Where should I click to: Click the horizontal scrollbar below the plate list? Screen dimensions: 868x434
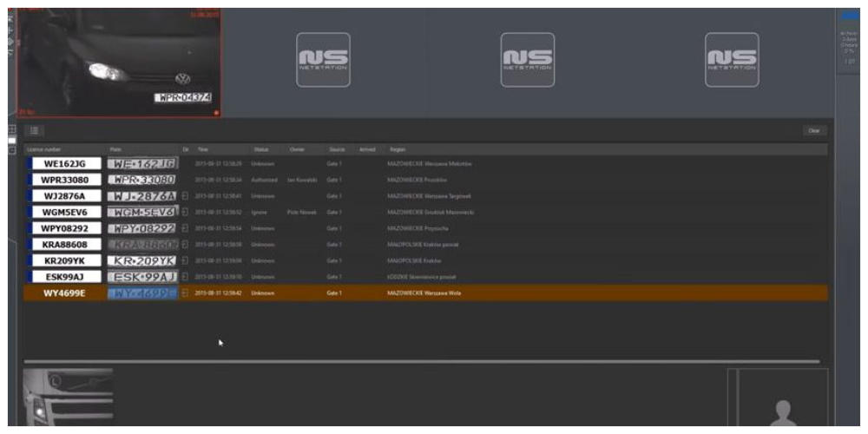pos(421,361)
